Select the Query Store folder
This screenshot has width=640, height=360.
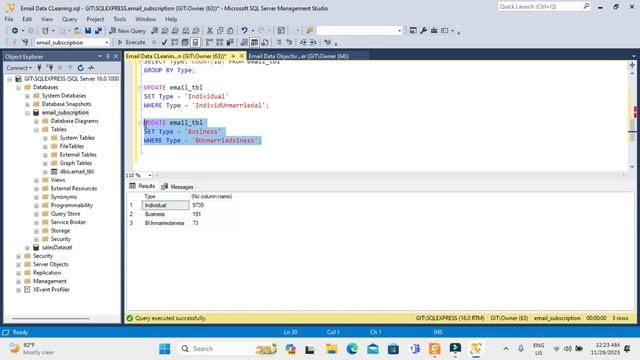point(65,214)
